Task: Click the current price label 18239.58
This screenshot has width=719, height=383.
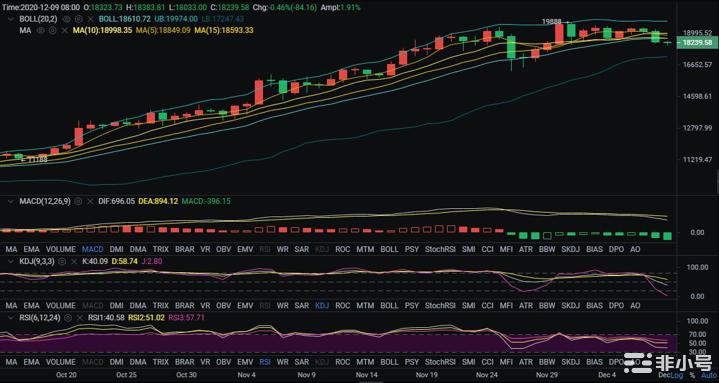Action: [697, 42]
